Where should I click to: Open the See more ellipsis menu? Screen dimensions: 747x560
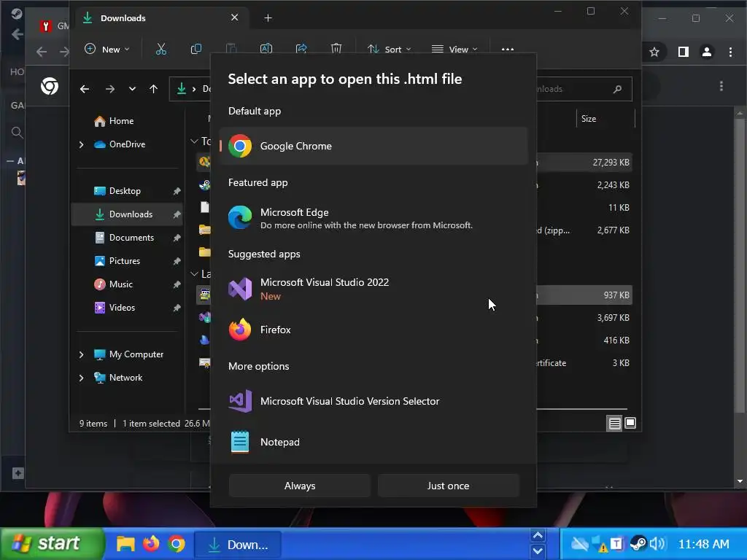[x=508, y=49]
